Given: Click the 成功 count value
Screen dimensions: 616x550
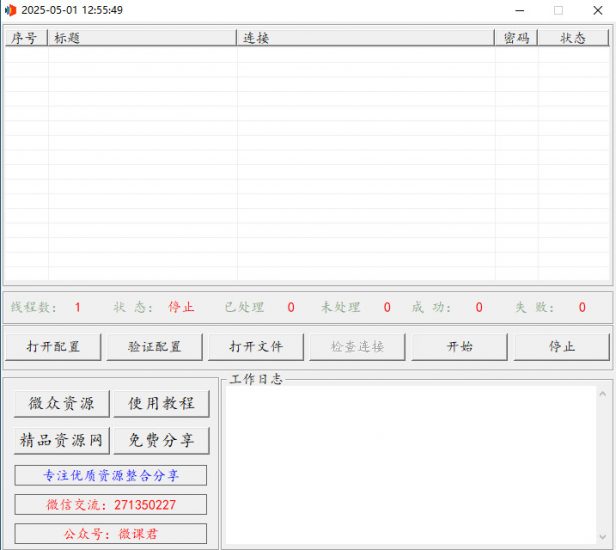Looking at the screenshot, I should (479, 307).
